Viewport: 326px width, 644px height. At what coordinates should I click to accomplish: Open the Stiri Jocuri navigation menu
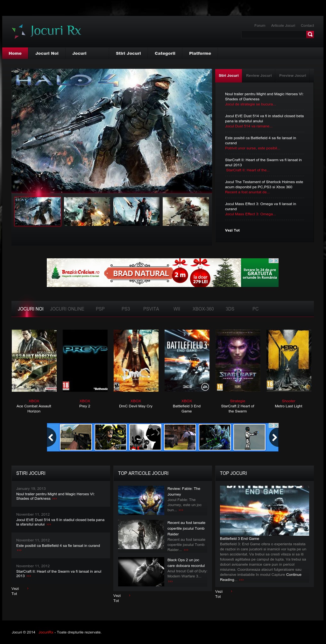[128, 53]
